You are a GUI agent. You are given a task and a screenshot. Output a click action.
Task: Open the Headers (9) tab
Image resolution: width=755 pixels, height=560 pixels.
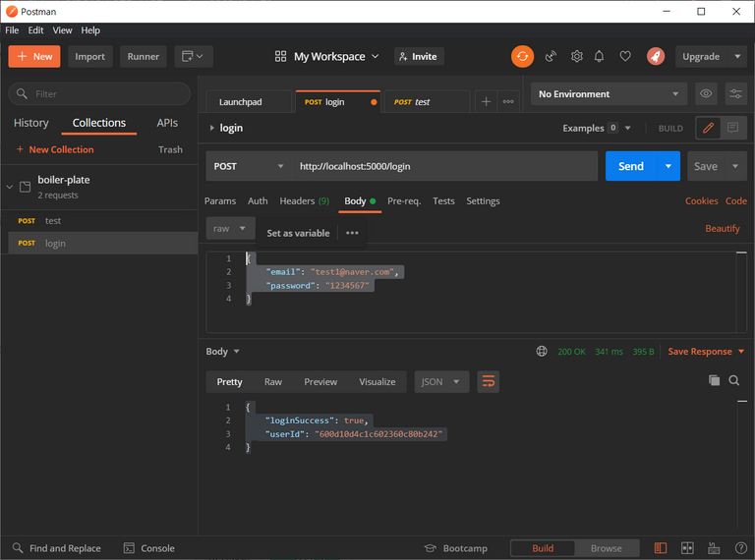305,201
